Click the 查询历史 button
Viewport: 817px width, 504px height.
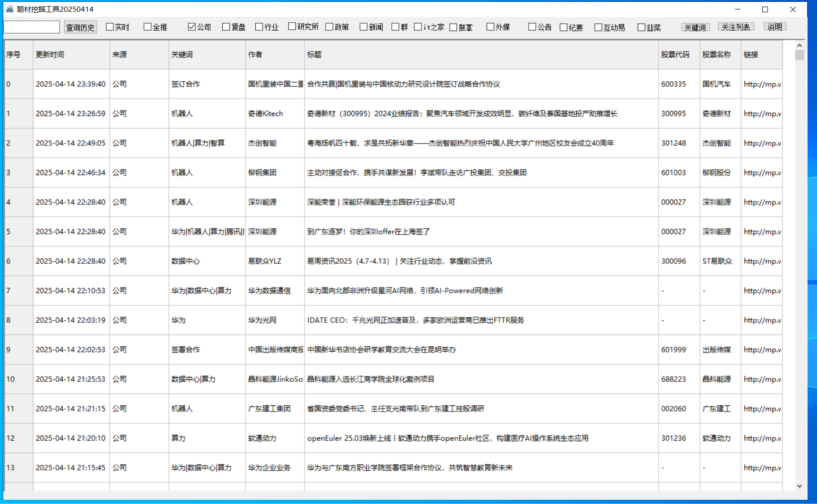pyautogui.click(x=80, y=27)
